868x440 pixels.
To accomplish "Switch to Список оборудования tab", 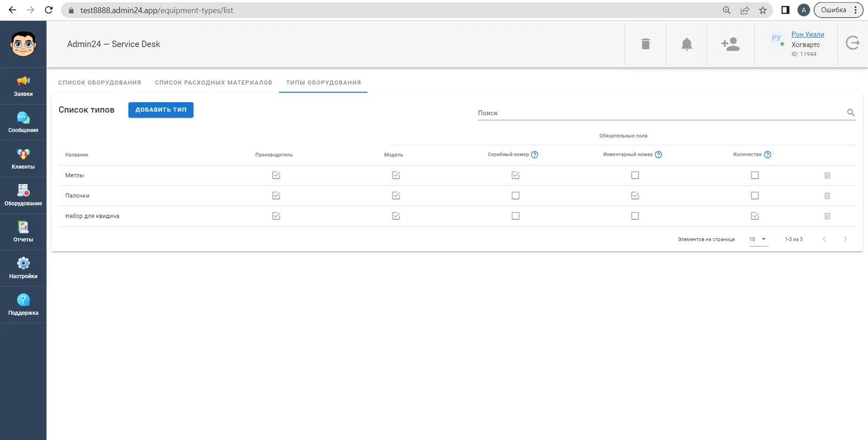I will click(100, 83).
